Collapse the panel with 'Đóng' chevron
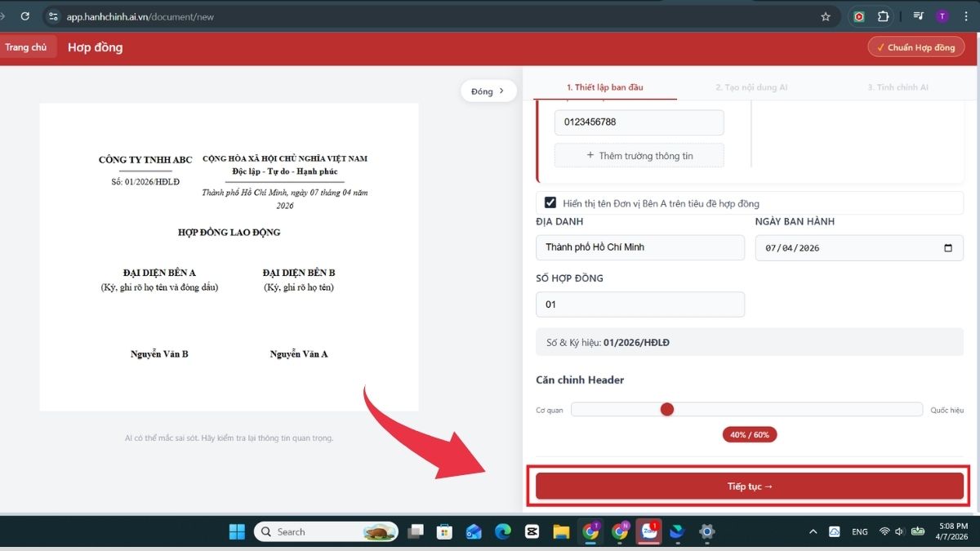This screenshot has height=551, width=980. (x=488, y=91)
